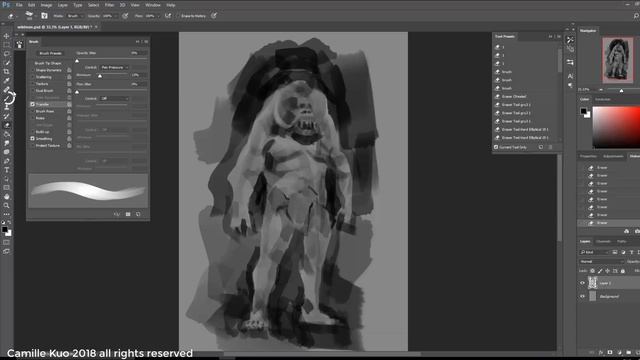Click the Brush Presets button

point(51,53)
